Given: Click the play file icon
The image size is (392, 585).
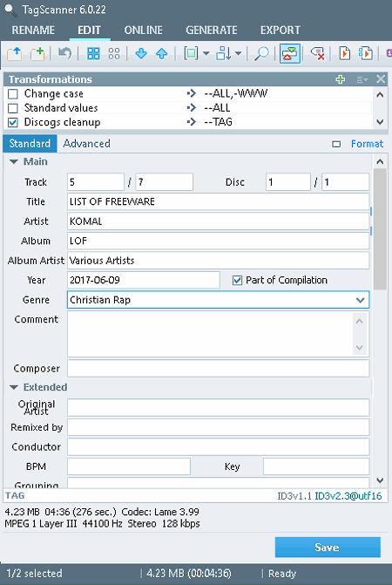Looking at the screenshot, I should point(344,53).
